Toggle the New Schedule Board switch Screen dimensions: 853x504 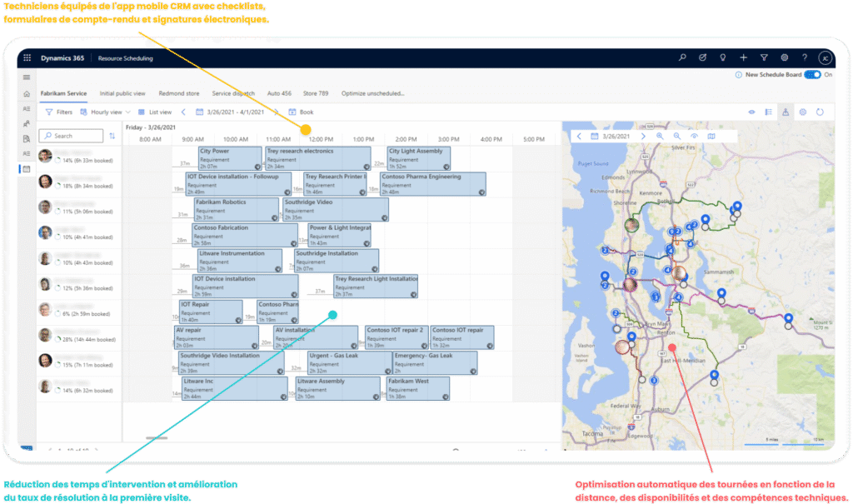(x=813, y=75)
